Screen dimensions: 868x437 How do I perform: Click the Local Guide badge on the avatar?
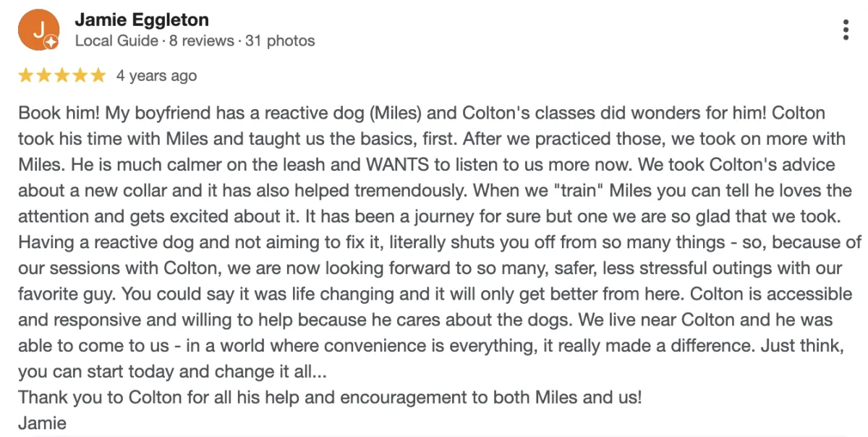pyautogui.click(x=51, y=43)
